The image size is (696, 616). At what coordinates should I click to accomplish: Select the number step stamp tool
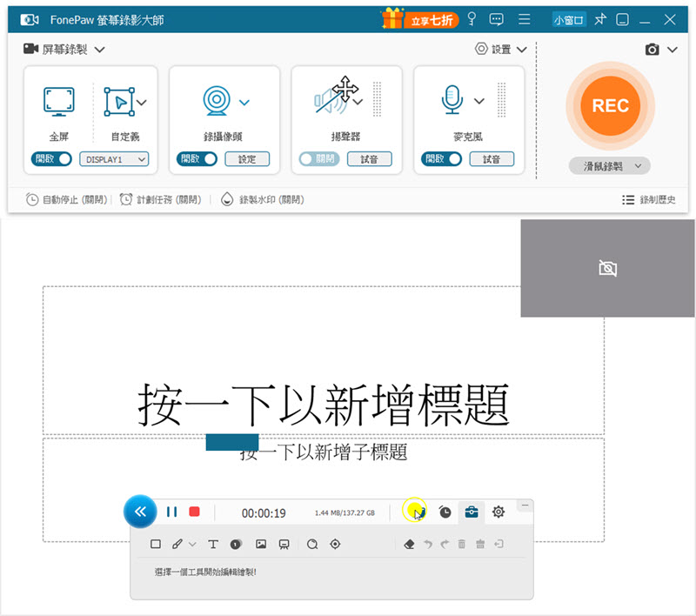[236, 544]
